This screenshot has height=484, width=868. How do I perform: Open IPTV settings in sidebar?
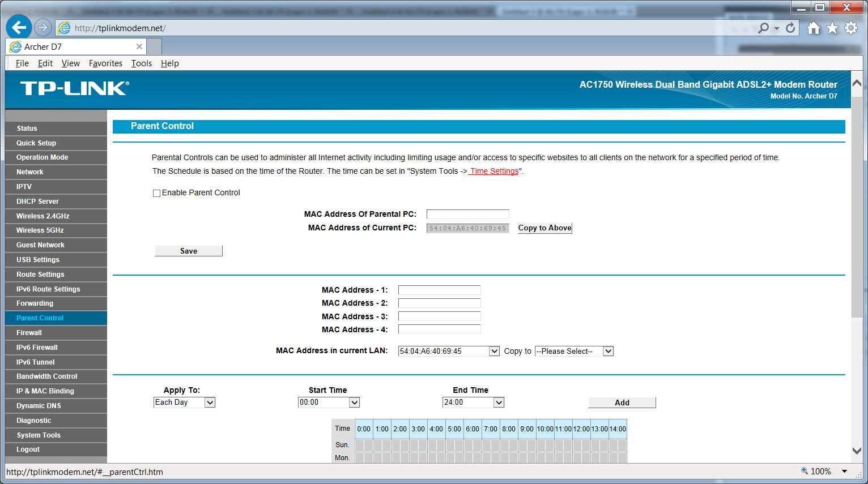click(x=56, y=187)
